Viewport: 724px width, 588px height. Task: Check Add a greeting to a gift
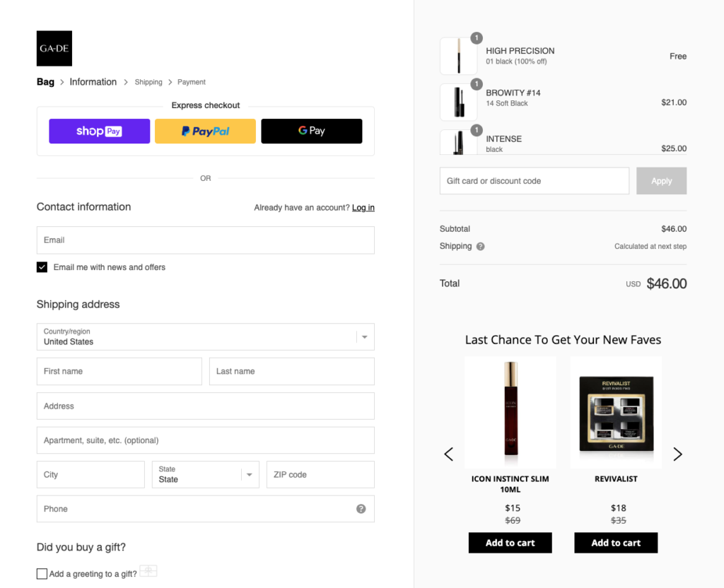(x=42, y=574)
